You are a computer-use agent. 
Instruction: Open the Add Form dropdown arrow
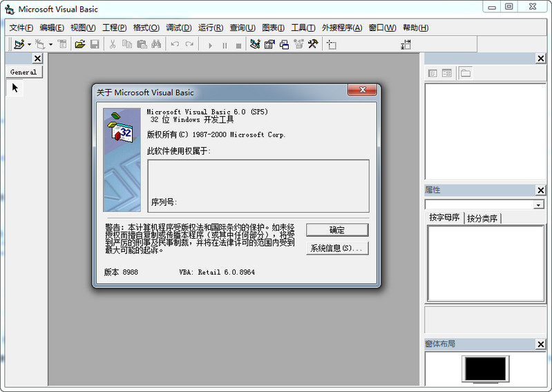click(50, 44)
